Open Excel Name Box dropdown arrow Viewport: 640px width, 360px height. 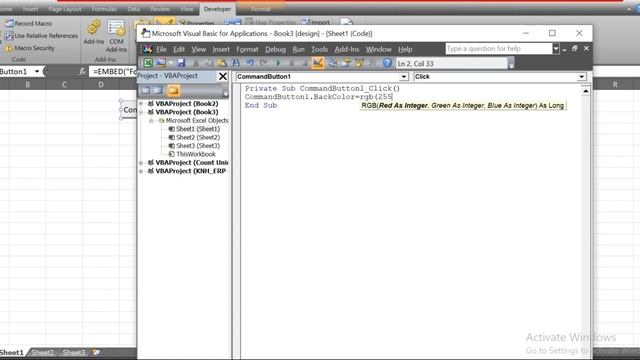[x=37, y=71]
